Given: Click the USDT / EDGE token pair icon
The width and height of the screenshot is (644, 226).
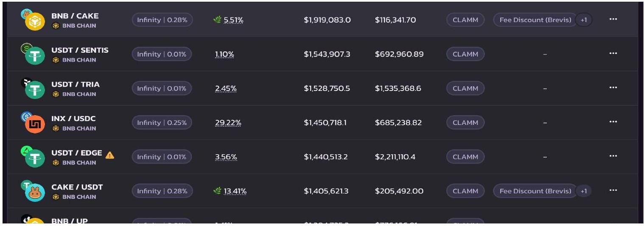Looking at the screenshot, I should [33, 157].
